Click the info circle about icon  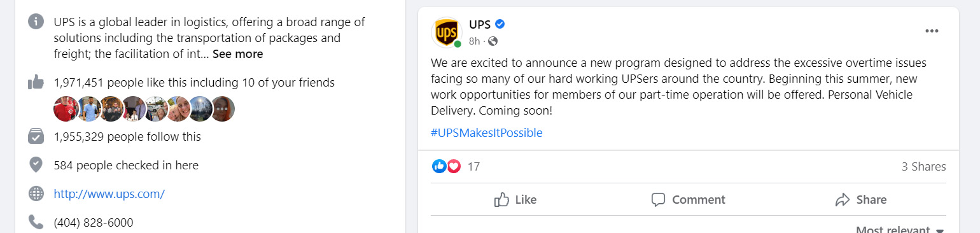[36, 22]
